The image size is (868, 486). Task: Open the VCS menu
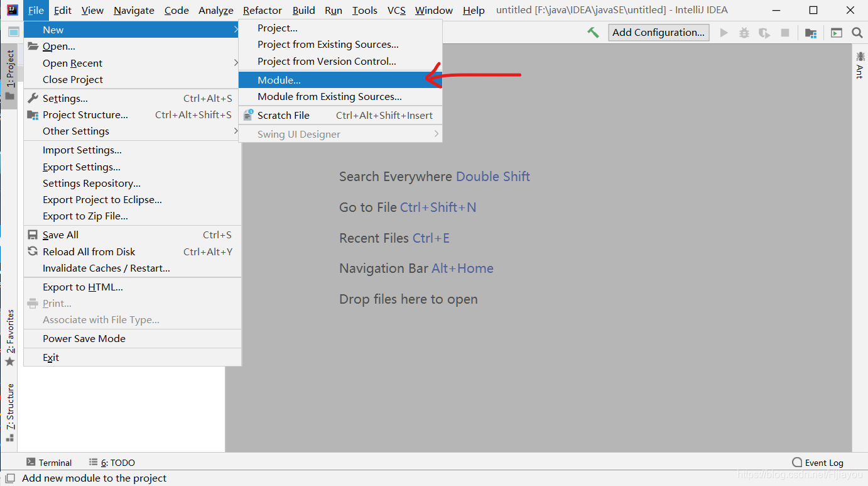click(396, 10)
